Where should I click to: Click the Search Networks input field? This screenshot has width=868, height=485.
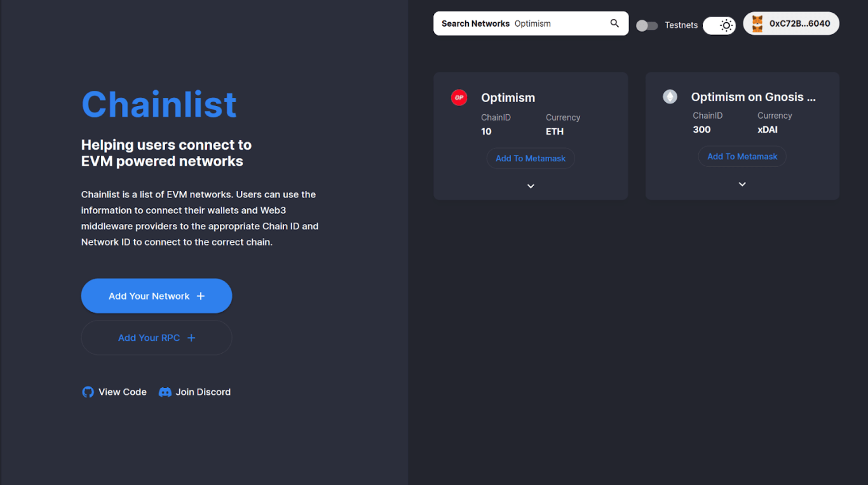coord(531,23)
